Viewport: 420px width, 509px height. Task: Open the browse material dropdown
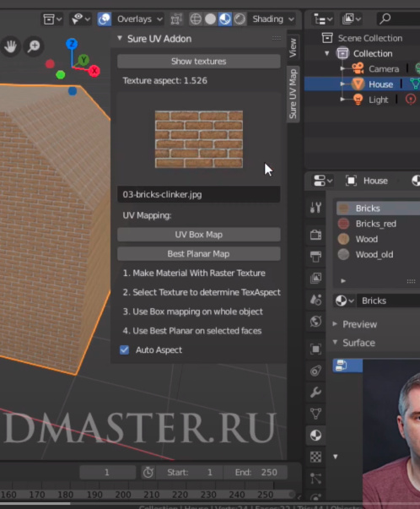pos(344,301)
